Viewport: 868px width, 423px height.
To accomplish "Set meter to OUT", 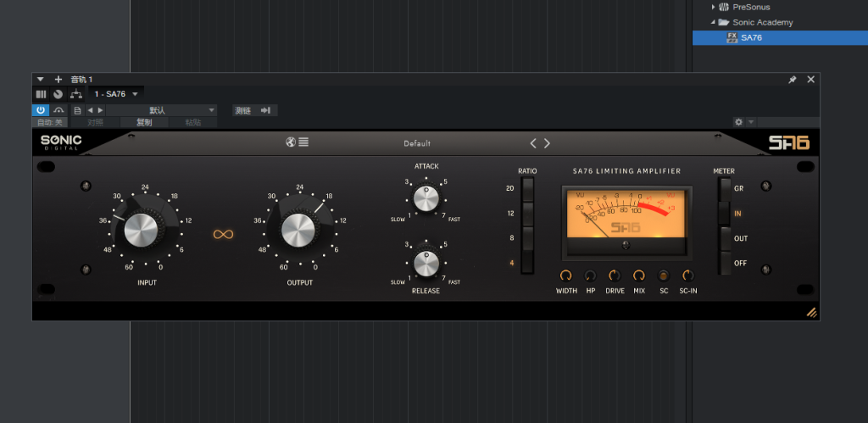I will pos(726,239).
